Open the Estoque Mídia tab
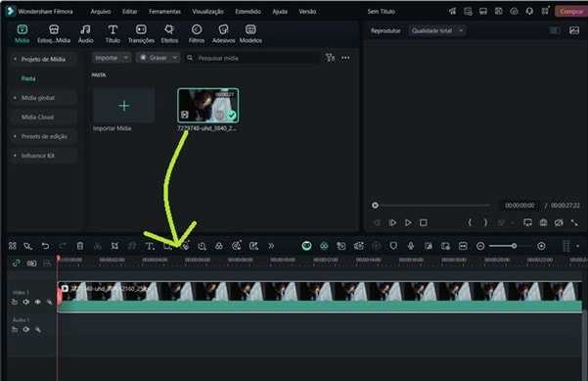Viewport: 588px width, 381px height. click(x=54, y=33)
